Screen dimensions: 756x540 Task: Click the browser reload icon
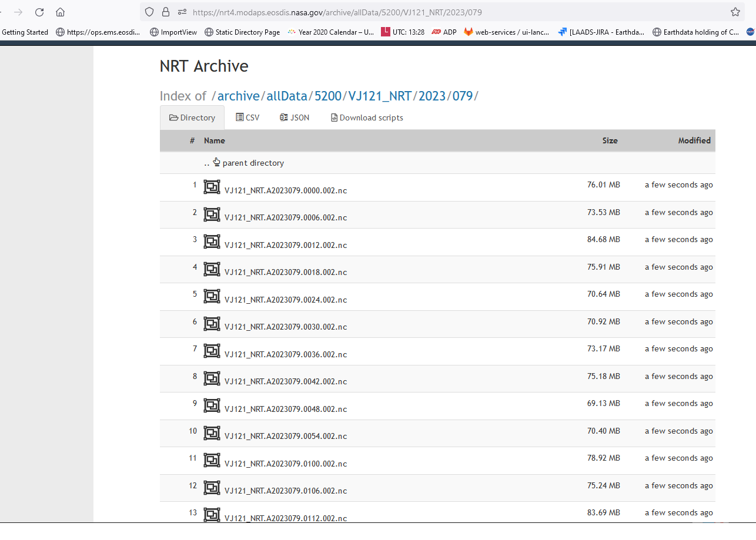coord(39,12)
